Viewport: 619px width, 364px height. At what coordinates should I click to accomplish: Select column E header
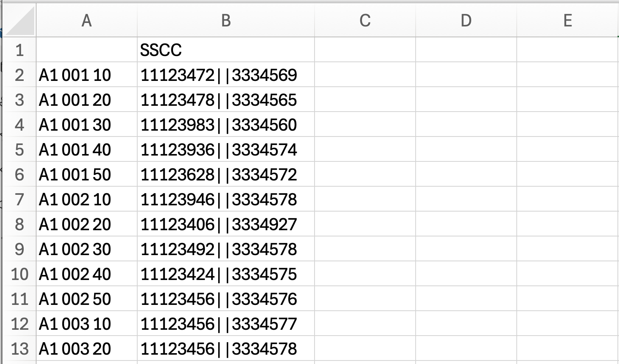coord(568,20)
